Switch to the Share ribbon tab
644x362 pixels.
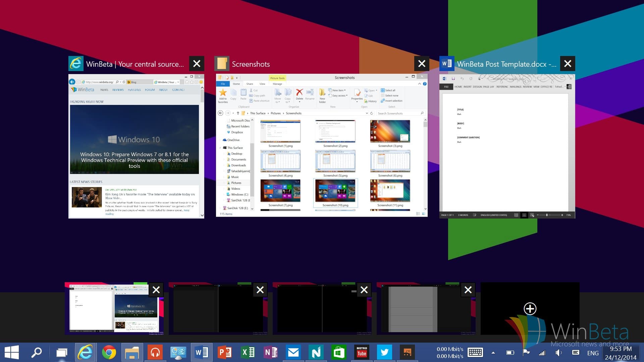[x=250, y=84]
